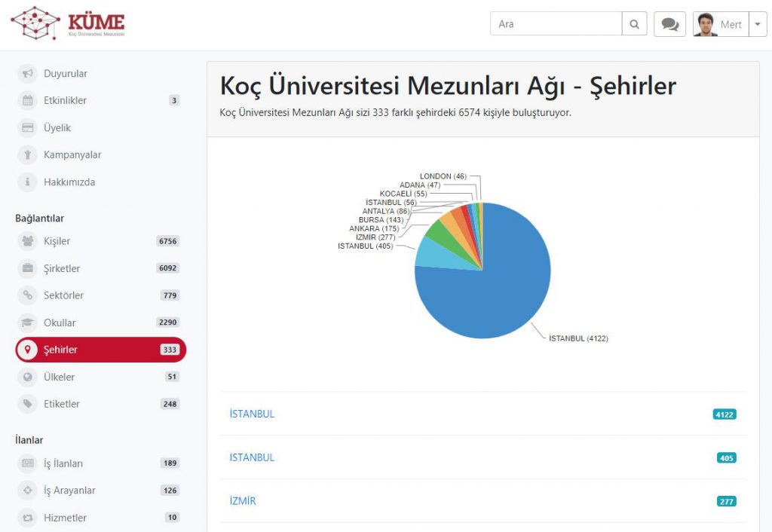
Task: Click the Şirketler briefcase icon
Action: click(28, 268)
